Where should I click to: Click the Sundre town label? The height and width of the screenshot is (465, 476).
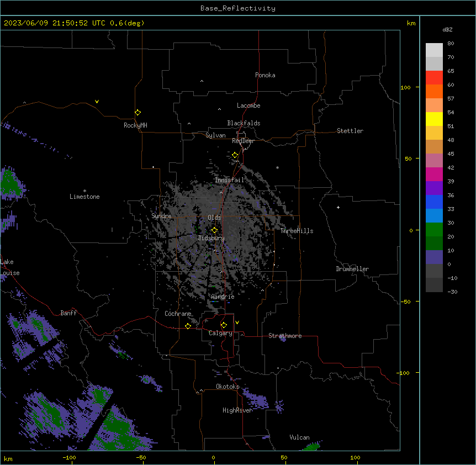coord(161,216)
